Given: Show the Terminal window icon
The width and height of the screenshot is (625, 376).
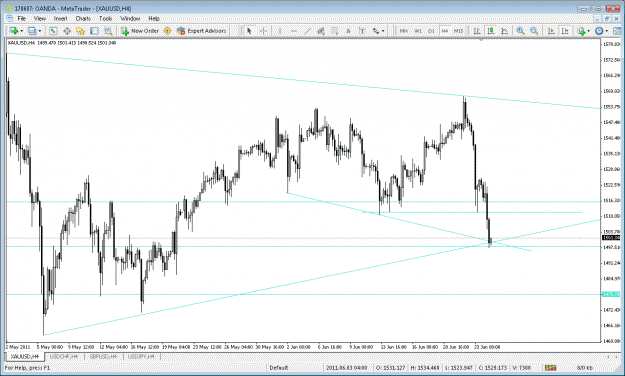Looking at the screenshot, I should coord(94,31).
